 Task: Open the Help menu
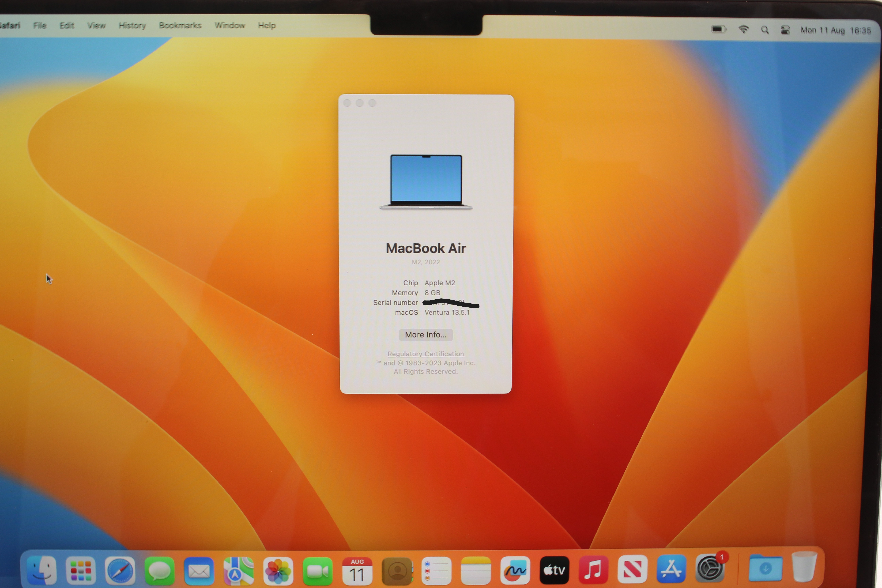tap(267, 26)
